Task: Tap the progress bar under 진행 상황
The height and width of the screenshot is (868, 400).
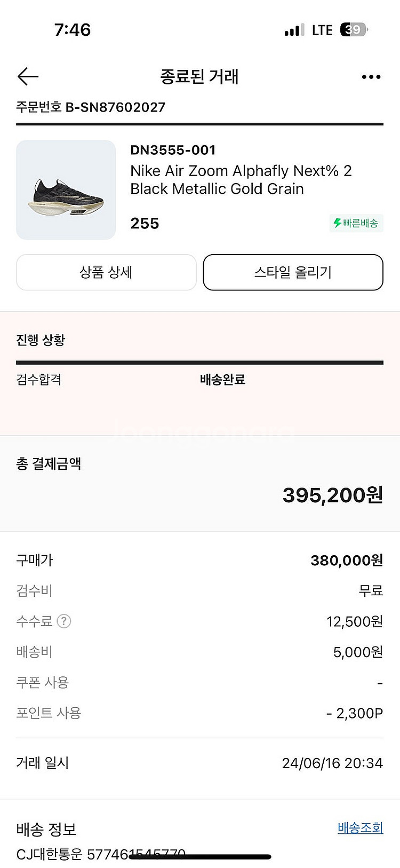Action: click(199, 362)
